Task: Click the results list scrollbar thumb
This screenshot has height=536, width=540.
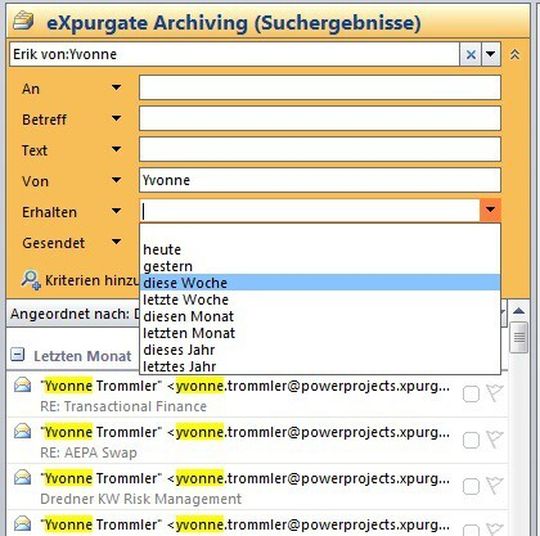Action: [519, 338]
